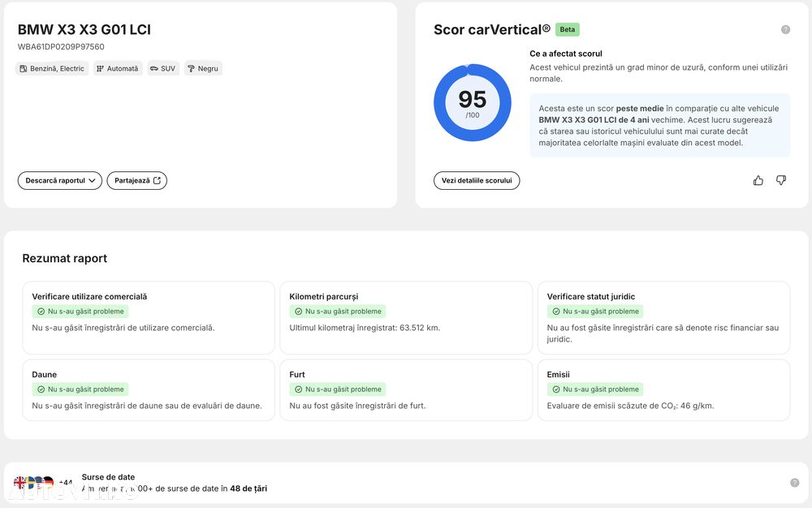Click the green Beta badge
This screenshot has height=508, width=812.
pos(567,29)
